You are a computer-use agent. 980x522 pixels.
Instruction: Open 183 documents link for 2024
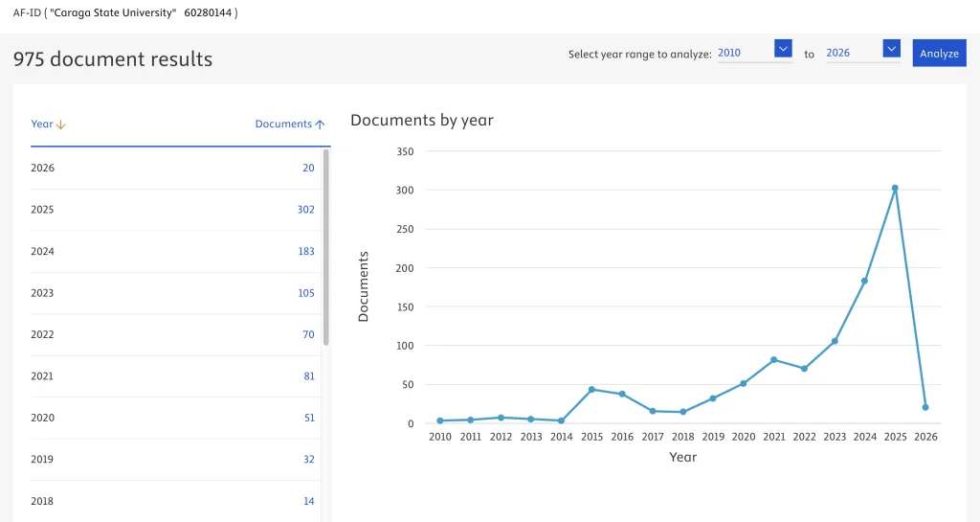point(305,252)
